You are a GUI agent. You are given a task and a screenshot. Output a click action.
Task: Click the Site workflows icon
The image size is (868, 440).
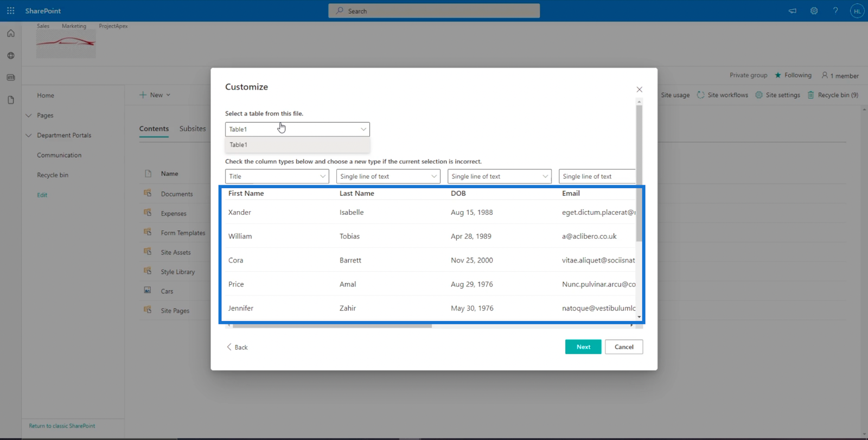(701, 95)
